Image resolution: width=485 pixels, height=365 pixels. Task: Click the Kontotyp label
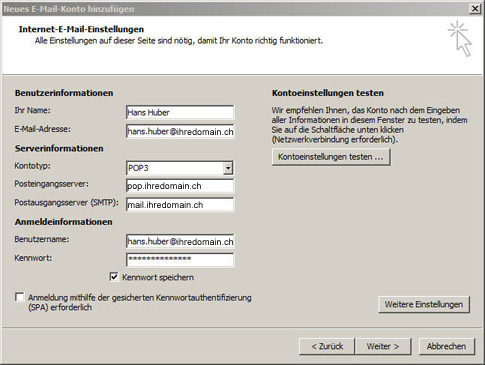click(32, 166)
